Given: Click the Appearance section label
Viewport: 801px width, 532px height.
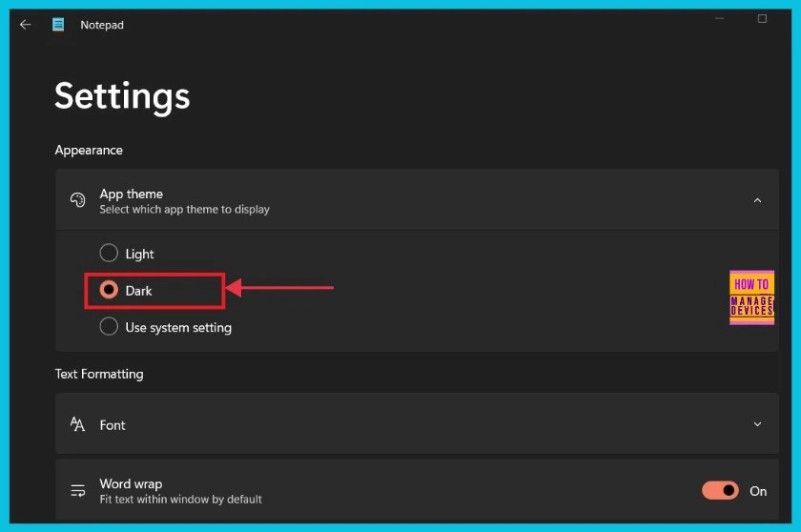Looking at the screenshot, I should (89, 150).
